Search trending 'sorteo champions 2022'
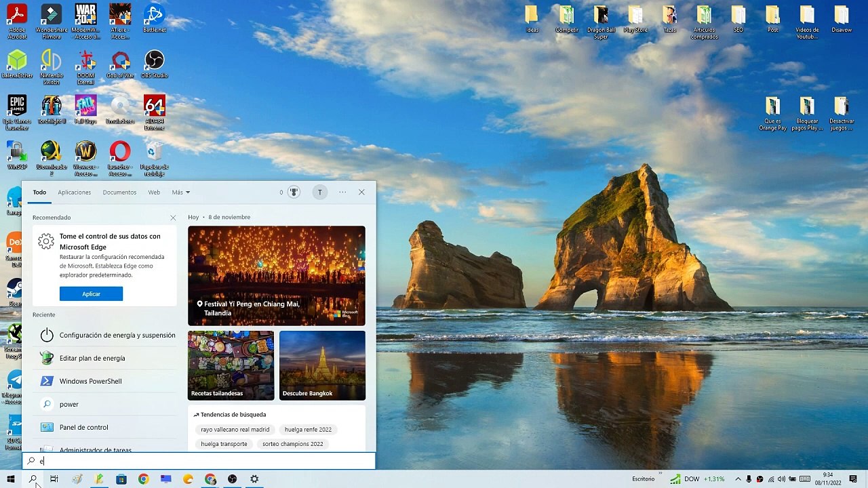This screenshot has width=868, height=488. (x=292, y=444)
